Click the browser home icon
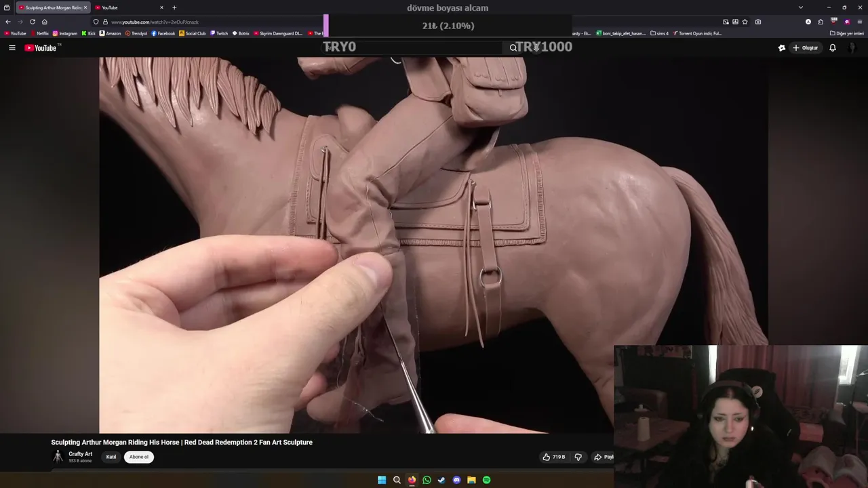The width and height of the screenshot is (868, 488). tap(45, 22)
